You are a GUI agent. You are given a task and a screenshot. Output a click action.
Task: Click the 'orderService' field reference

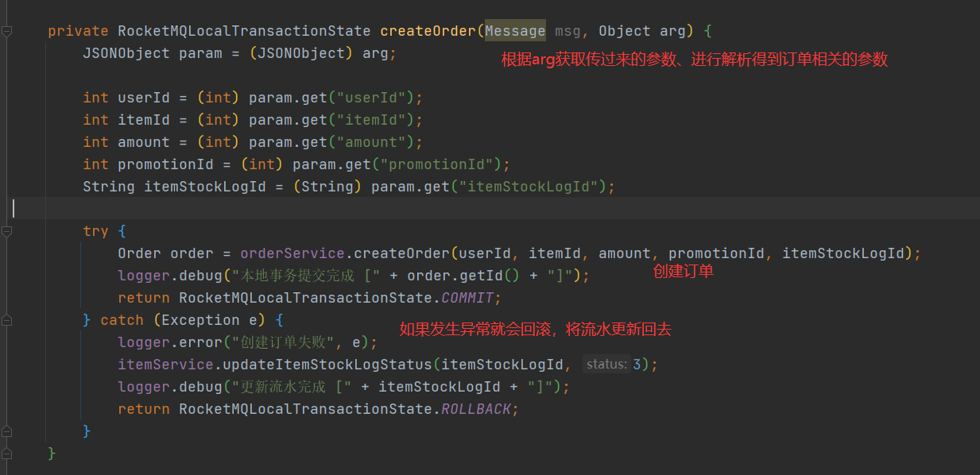[292, 253]
